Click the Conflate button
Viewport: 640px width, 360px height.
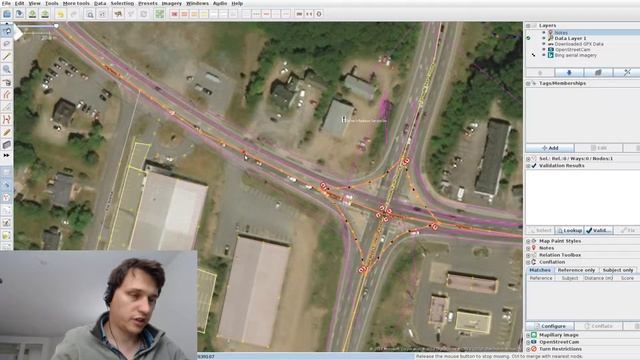point(598,326)
